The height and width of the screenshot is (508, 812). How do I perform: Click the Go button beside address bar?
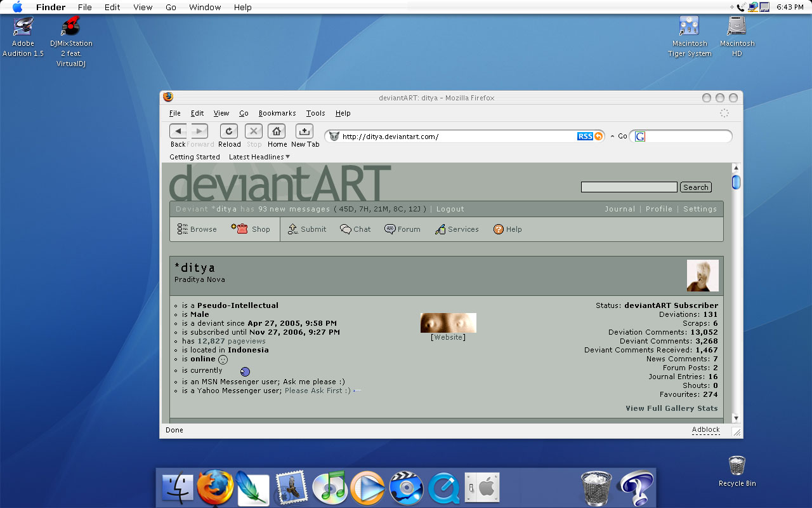[622, 136]
